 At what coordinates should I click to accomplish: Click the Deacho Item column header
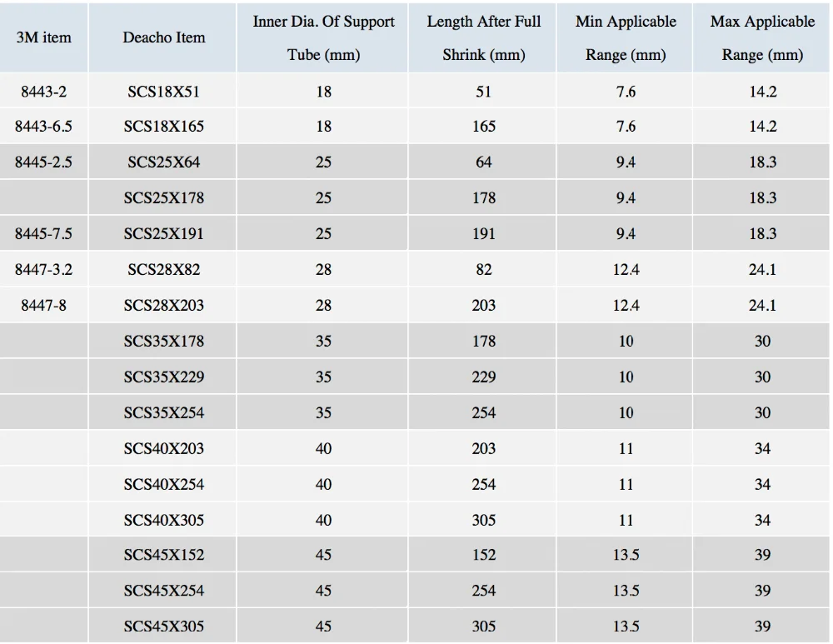click(163, 37)
